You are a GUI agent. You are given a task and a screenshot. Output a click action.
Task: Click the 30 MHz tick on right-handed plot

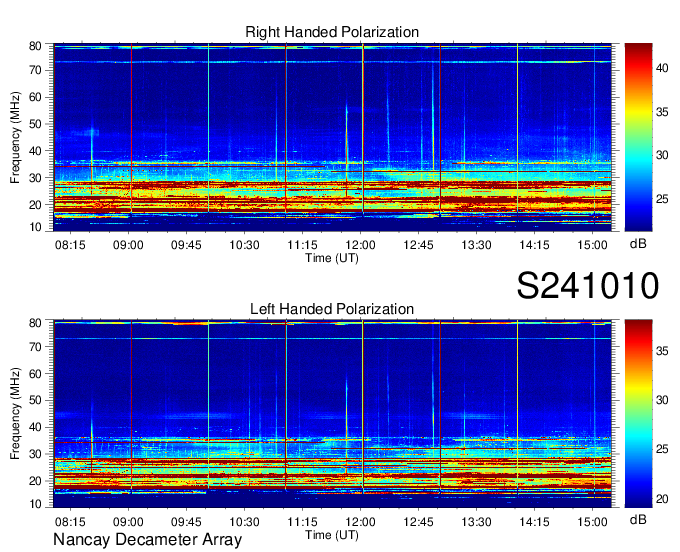35,178
